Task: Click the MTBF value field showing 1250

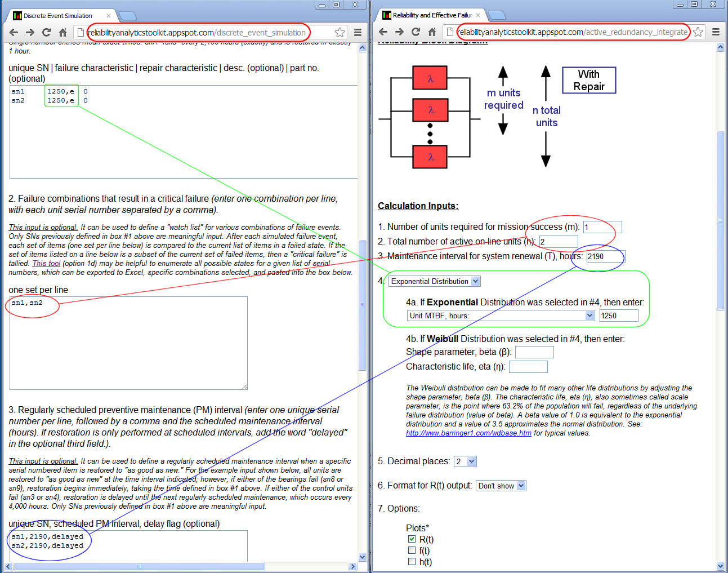Action: point(619,316)
